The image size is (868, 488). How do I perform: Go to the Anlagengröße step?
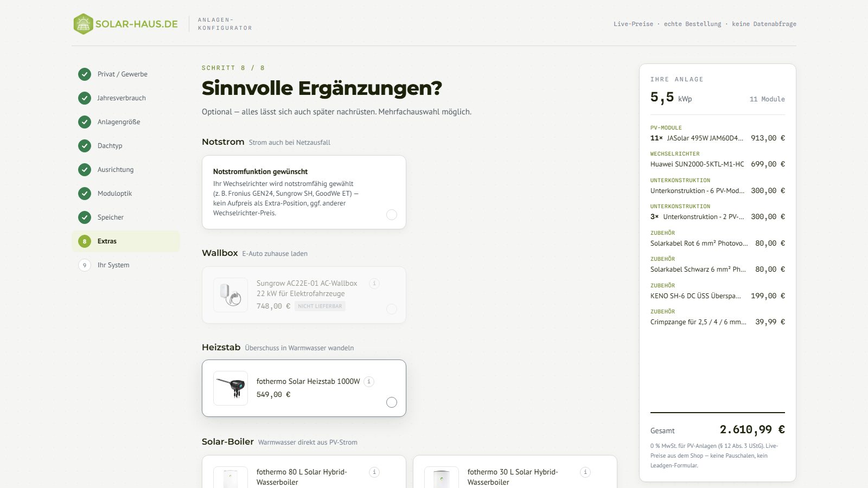[x=126, y=122]
